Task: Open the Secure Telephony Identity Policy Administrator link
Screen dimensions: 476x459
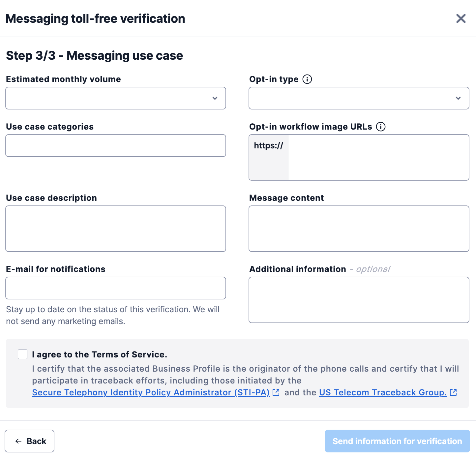Action: point(150,392)
